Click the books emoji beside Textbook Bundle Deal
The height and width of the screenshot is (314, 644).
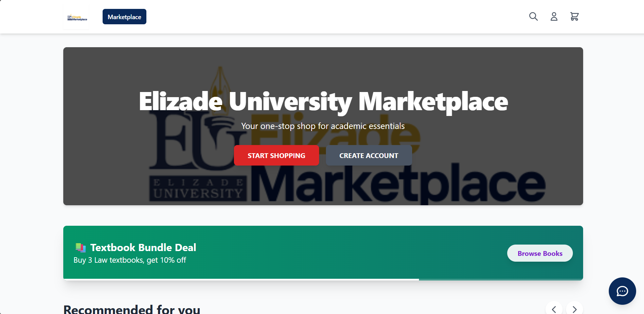[80, 247]
